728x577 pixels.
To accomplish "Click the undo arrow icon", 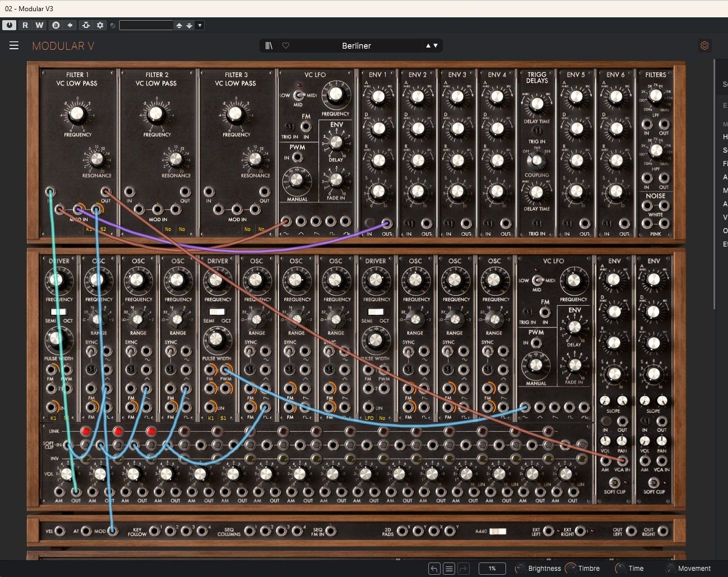I will click(434, 569).
